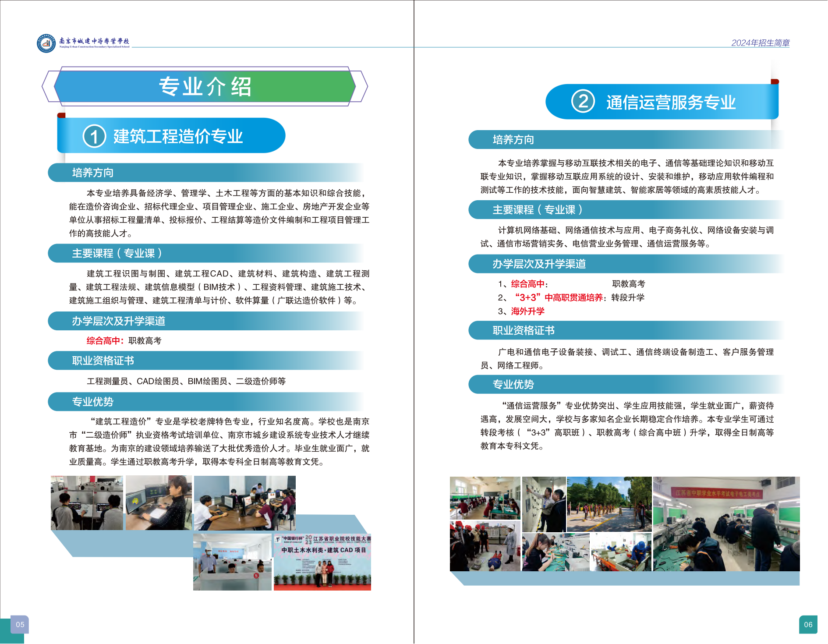Click paragraph starting 计算机网络基础
Viewport: 828px width, 644px height.
click(627, 237)
